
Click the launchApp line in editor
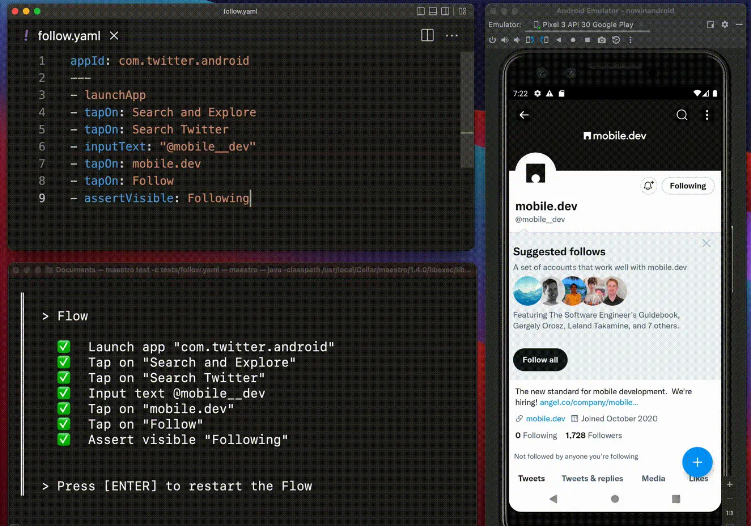[x=115, y=95]
